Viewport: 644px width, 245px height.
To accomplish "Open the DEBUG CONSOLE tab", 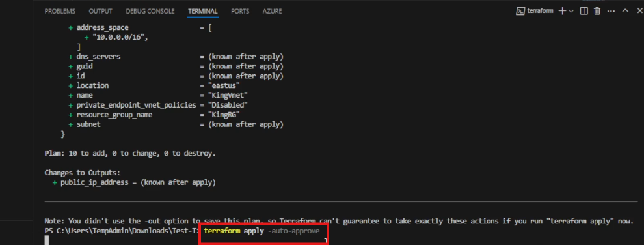I will [x=150, y=12].
